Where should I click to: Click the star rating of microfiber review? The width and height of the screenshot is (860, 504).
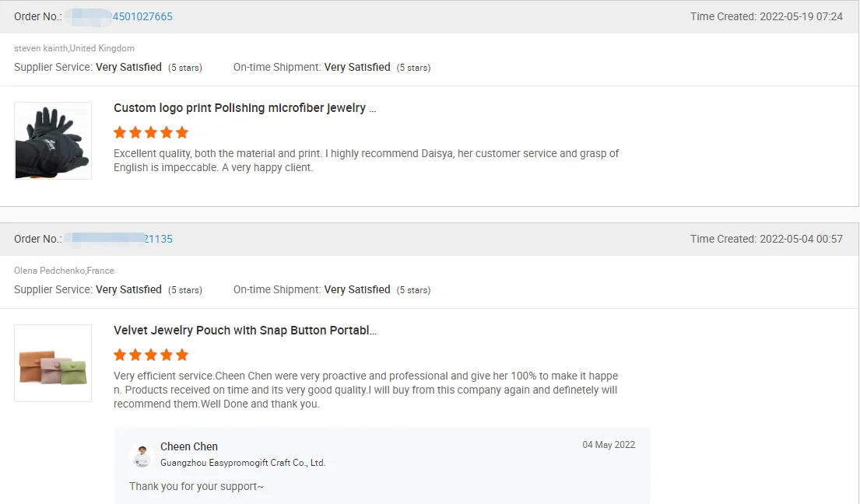(151, 132)
